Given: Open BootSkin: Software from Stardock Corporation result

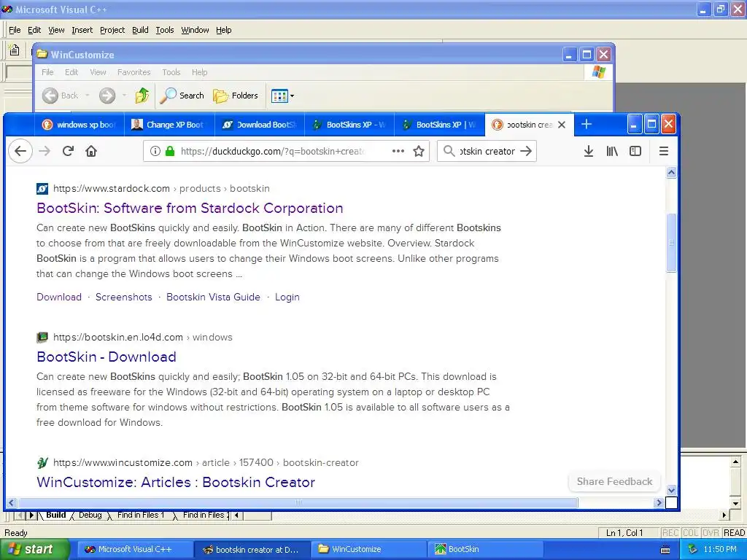Looking at the screenshot, I should tap(190, 208).
